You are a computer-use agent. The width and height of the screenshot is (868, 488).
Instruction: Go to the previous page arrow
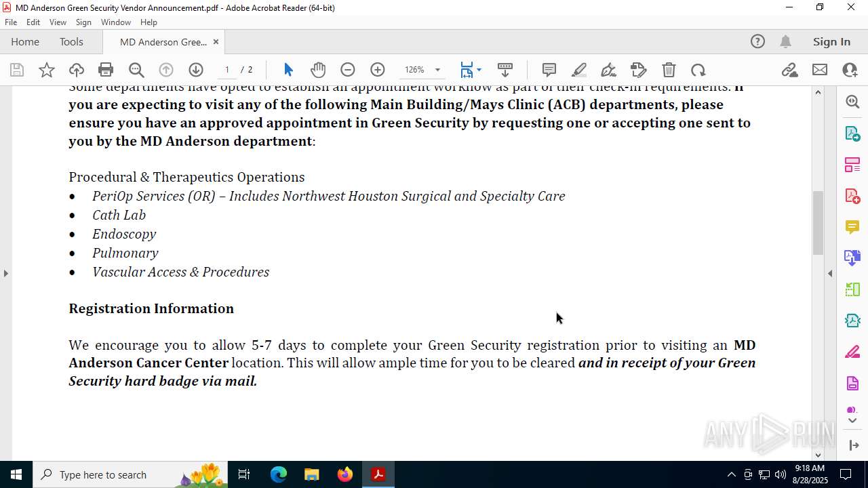tap(166, 70)
